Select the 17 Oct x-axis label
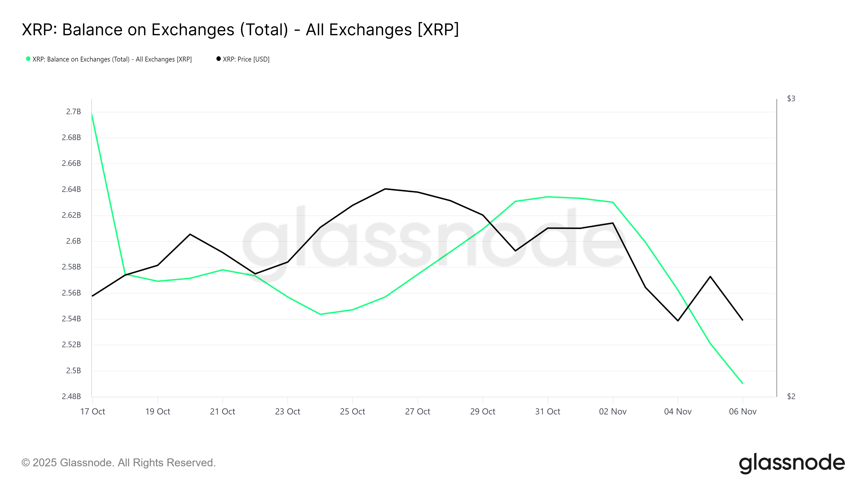Viewport: 868px width, 488px height. (x=93, y=412)
